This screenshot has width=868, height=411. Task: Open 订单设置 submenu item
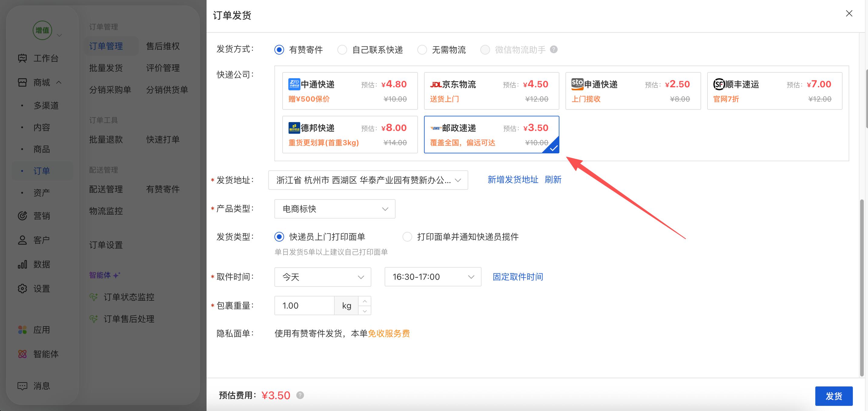click(106, 245)
